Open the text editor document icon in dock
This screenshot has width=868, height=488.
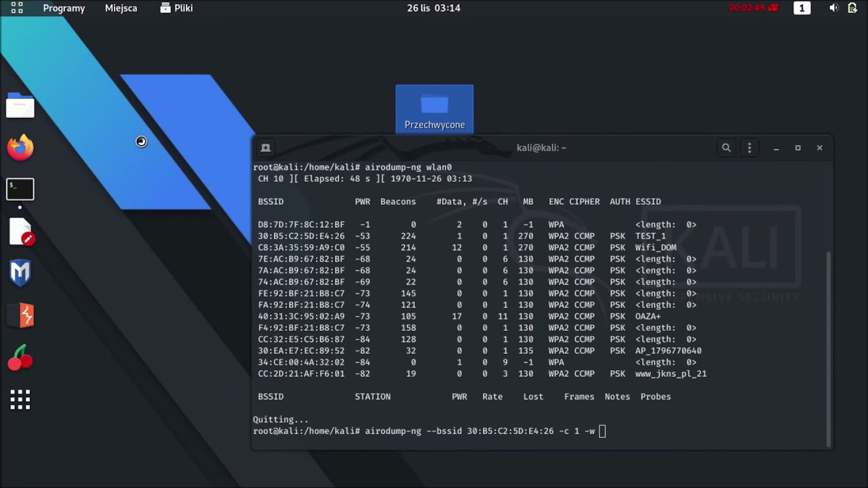coord(21,232)
